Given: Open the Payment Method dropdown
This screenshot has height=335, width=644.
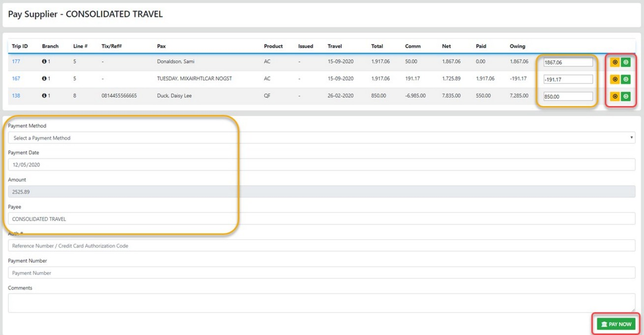Looking at the screenshot, I should click(322, 138).
